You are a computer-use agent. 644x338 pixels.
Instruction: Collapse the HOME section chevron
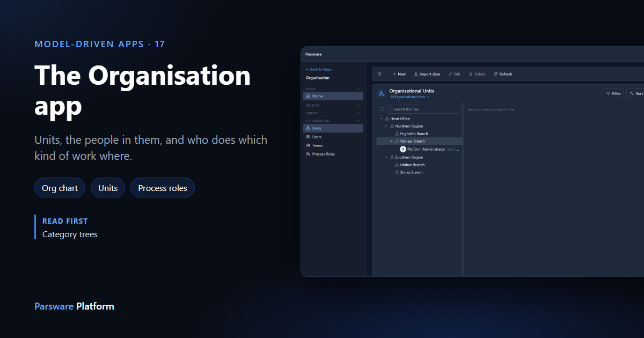click(x=358, y=89)
